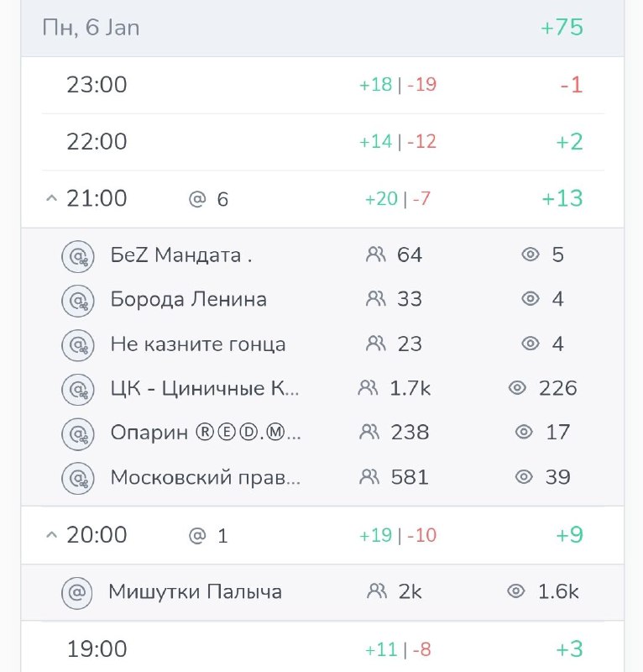Viewport: 643px width, 672px height.
Task: Open the Борода Ленина channel link
Action: [189, 299]
